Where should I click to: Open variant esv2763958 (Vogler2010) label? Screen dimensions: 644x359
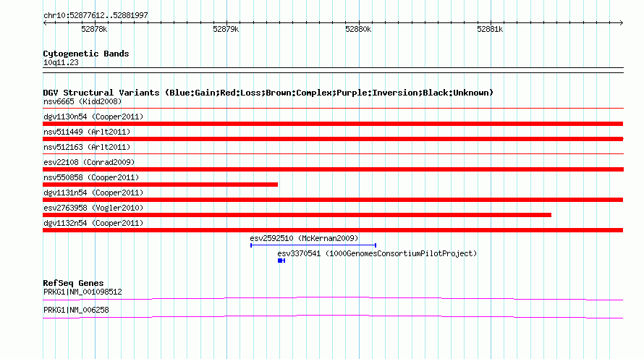click(x=93, y=208)
